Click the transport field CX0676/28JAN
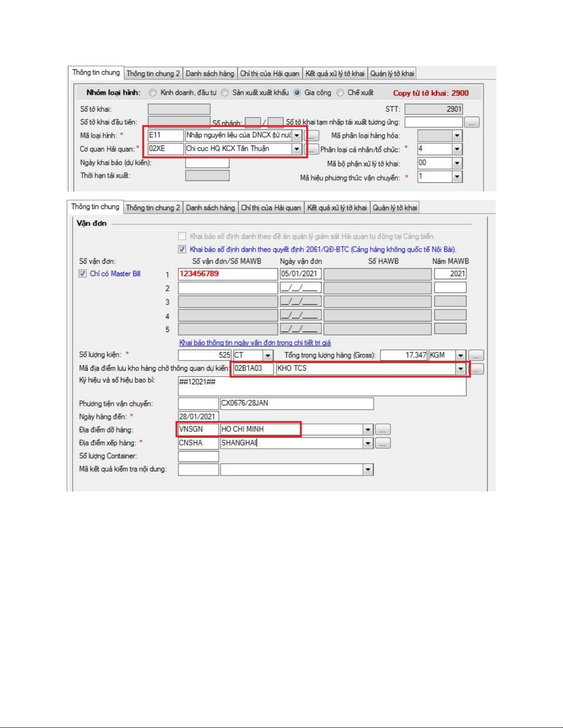Screen dimensions: 563x728 click(297, 404)
